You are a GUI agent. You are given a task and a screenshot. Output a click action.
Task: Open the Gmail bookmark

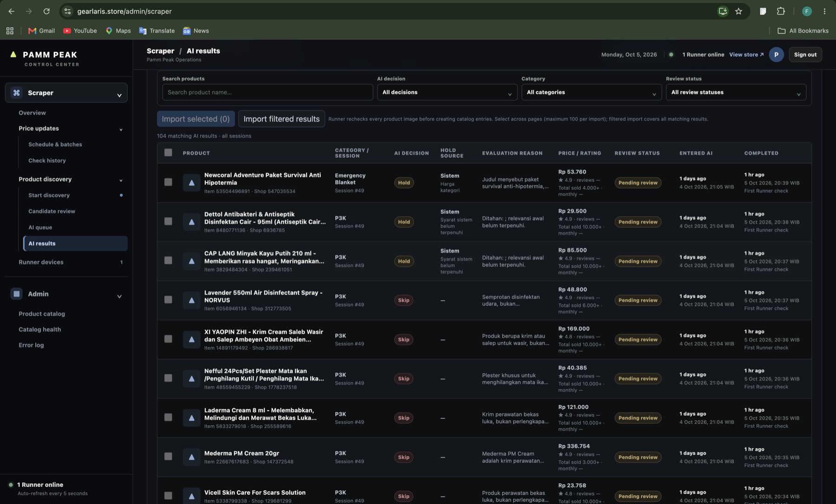[x=41, y=31]
